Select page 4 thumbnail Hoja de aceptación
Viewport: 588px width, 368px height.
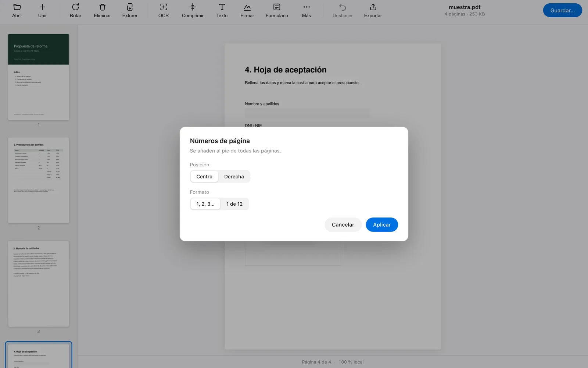click(39, 355)
